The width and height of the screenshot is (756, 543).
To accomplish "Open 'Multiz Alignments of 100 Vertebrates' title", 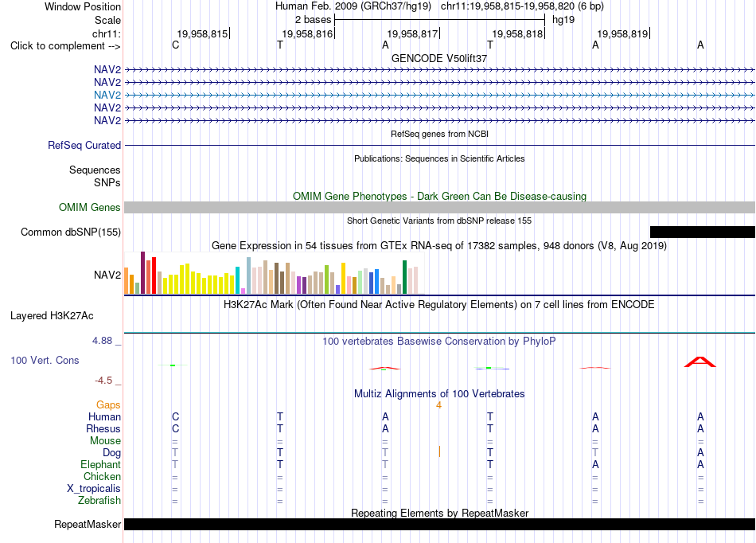I will click(x=439, y=393).
